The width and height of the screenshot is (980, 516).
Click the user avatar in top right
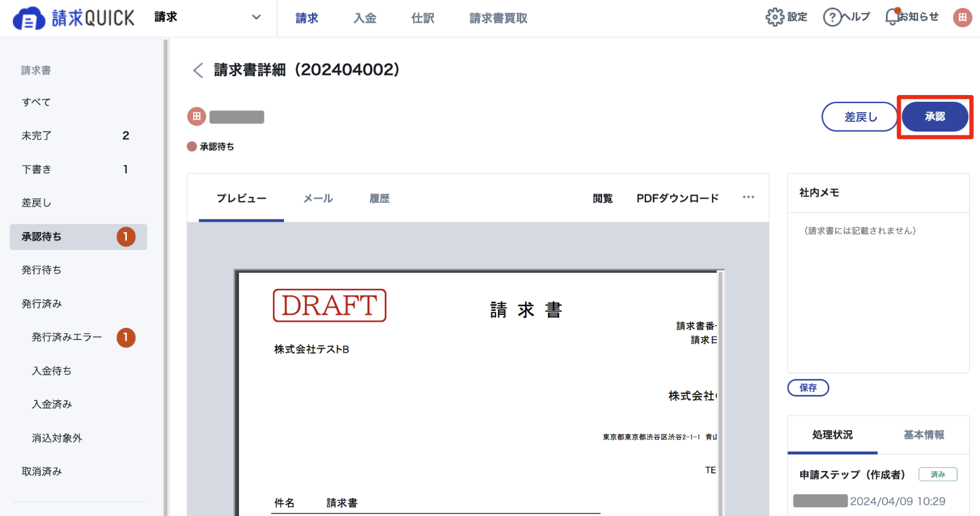click(962, 17)
